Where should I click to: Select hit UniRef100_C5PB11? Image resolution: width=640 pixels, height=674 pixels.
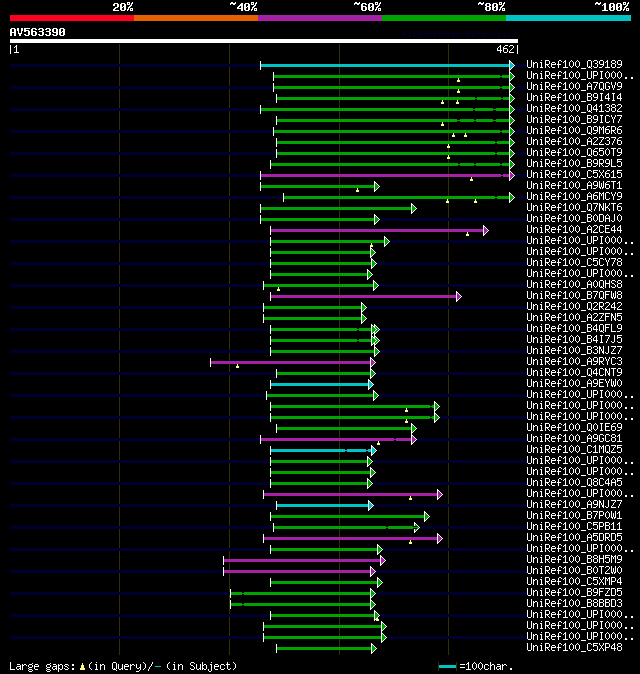pyautogui.click(x=574, y=527)
